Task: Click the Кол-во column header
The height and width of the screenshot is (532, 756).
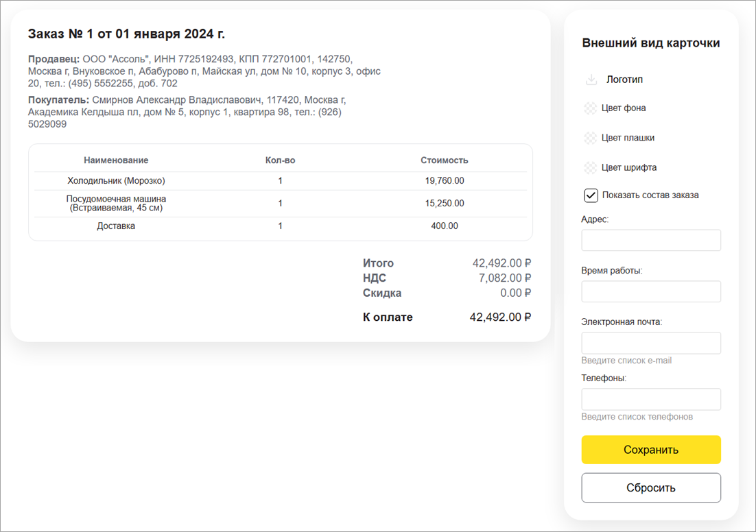Action: 280,160
